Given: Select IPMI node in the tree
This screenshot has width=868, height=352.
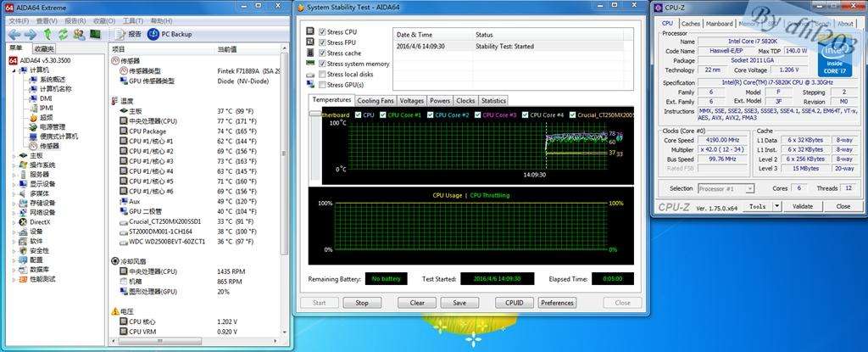Looking at the screenshot, I should click(41, 108).
